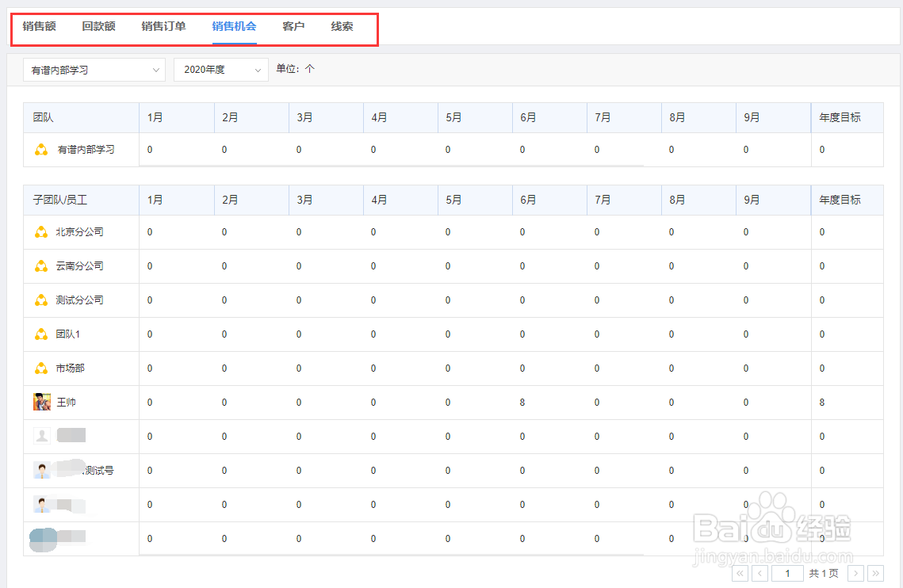Click 王帅's avatar photo

click(x=42, y=402)
